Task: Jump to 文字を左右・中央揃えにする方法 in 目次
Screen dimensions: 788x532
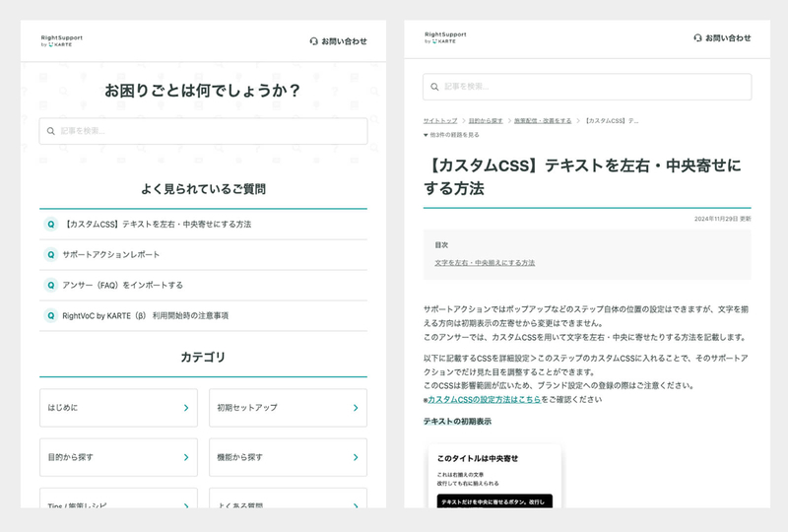Action: [x=485, y=263]
